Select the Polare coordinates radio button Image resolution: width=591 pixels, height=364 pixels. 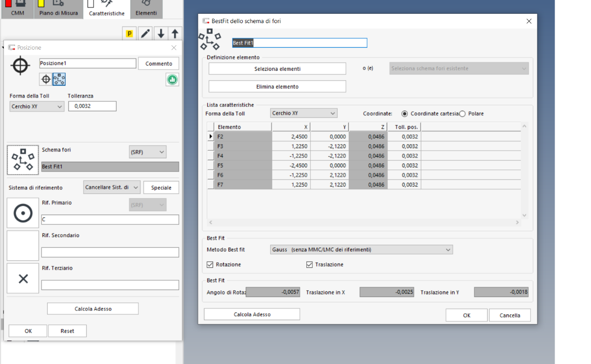click(462, 114)
